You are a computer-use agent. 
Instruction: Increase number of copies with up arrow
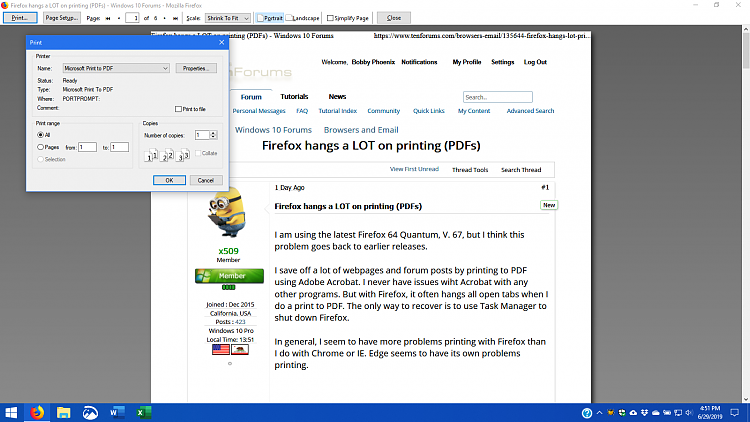click(x=213, y=133)
